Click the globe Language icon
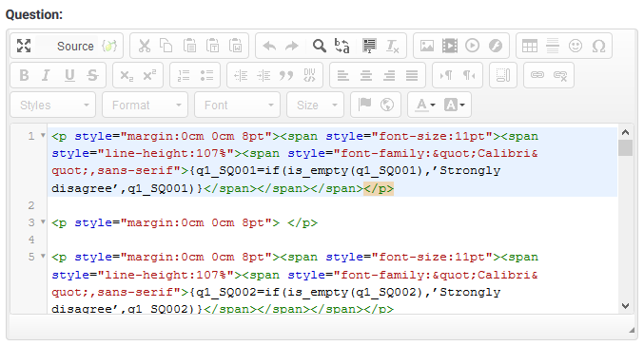The width and height of the screenshot is (644, 346). [387, 106]
